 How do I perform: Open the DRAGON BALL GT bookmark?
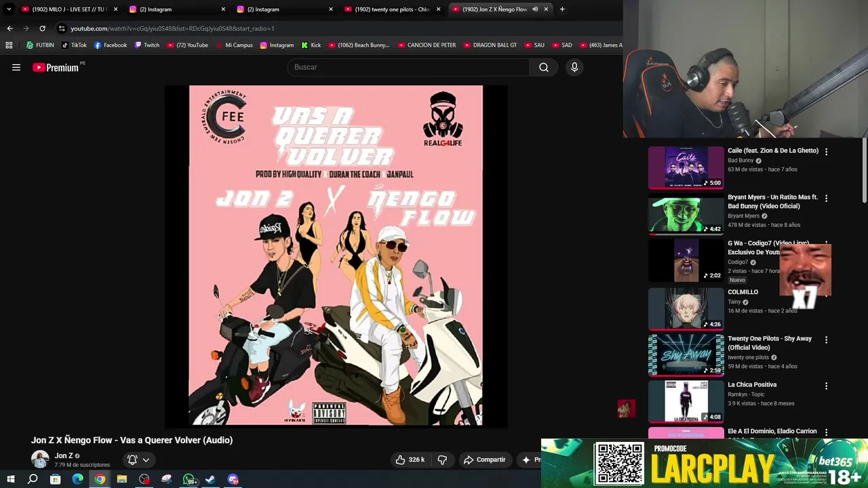(x=490, y=45)
